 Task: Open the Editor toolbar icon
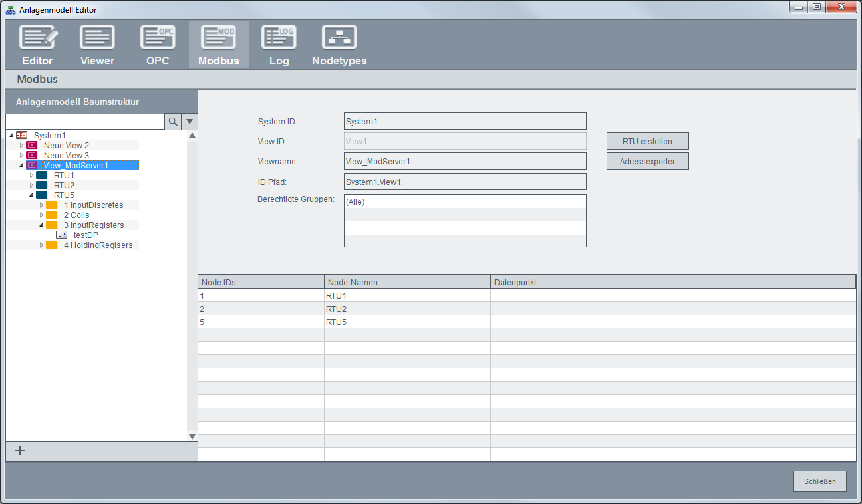(x=37, y=39)
